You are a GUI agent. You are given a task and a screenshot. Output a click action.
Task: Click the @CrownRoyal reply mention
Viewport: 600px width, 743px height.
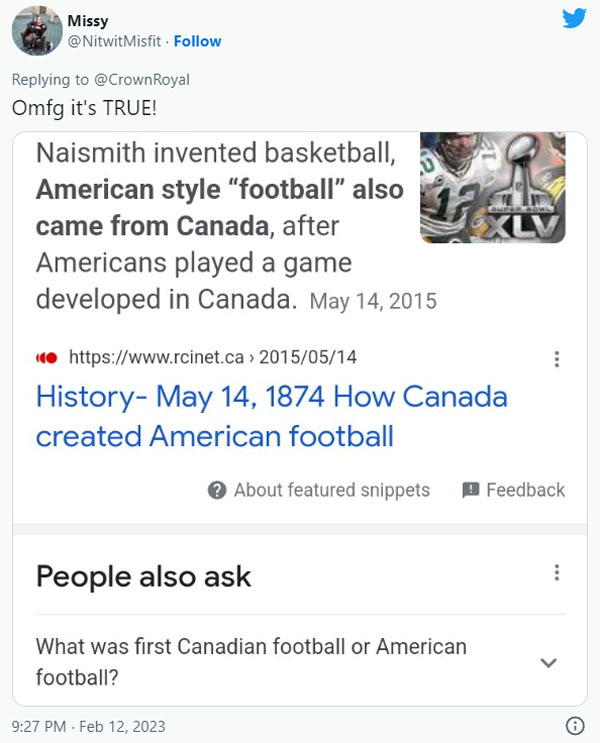point(142,79)
